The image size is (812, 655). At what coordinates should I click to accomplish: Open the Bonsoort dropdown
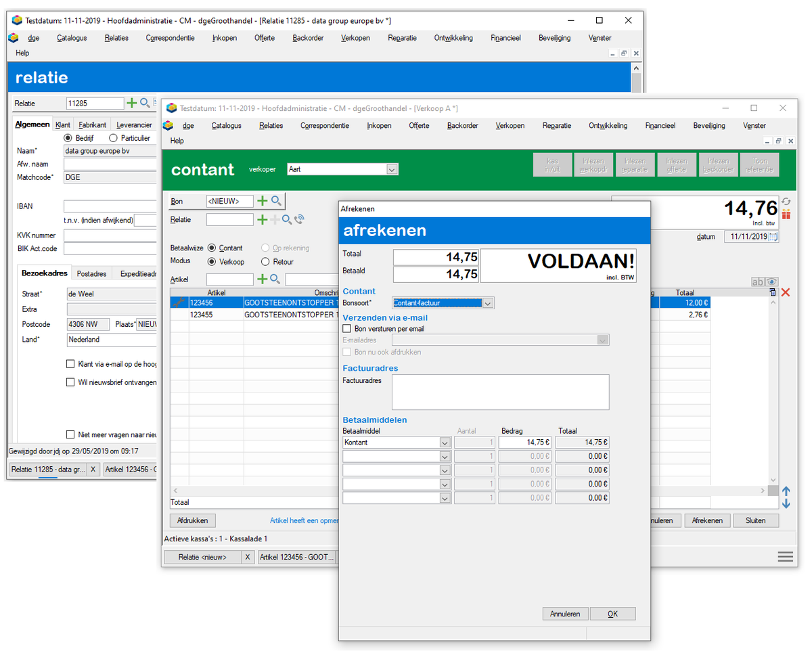[488, 303]
